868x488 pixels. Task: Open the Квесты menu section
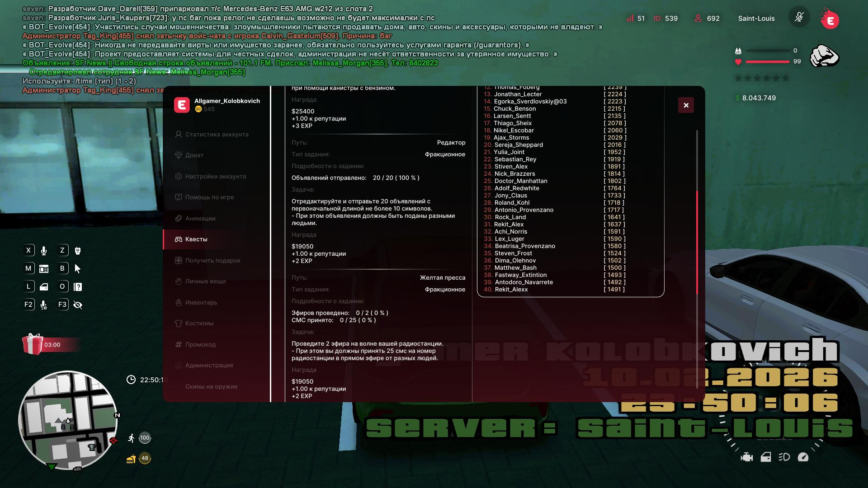(196, 239)
